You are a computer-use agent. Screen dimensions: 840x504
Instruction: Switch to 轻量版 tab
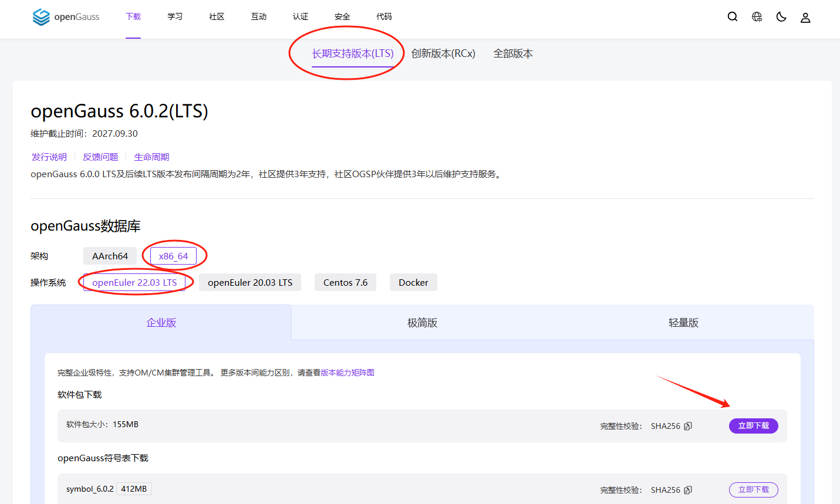683,323
